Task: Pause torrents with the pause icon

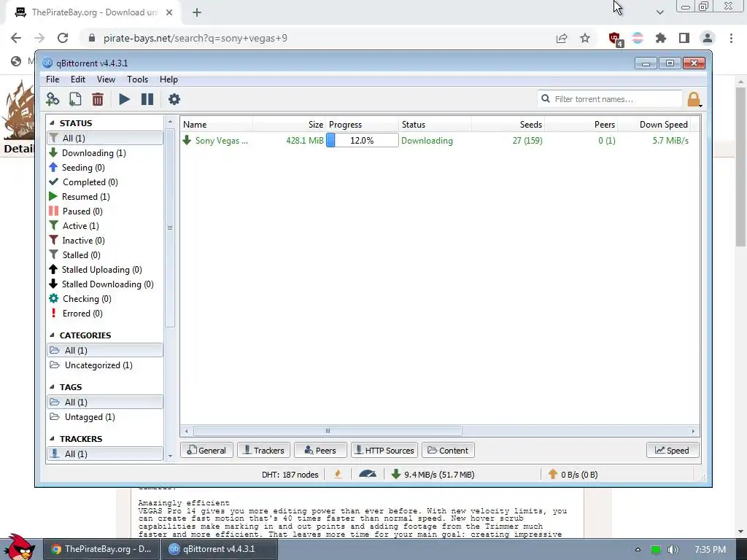Action: tap(147, 99)
